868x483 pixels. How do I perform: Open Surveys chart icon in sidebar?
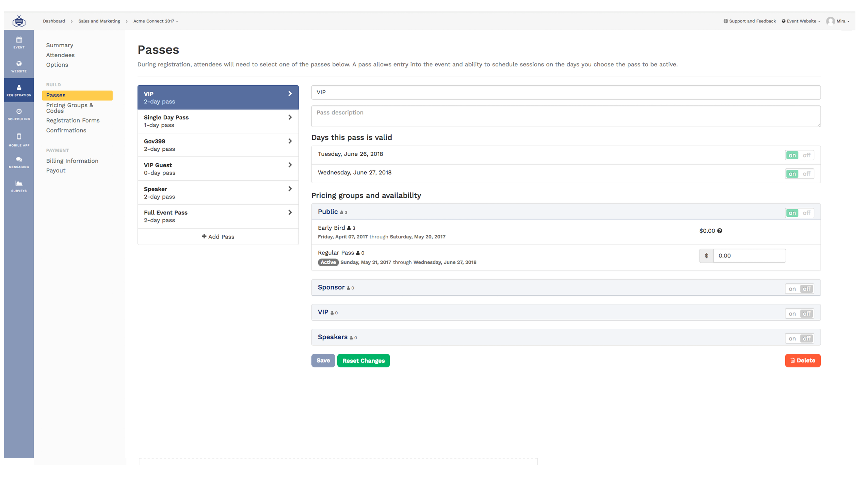[x=19, y=186]
